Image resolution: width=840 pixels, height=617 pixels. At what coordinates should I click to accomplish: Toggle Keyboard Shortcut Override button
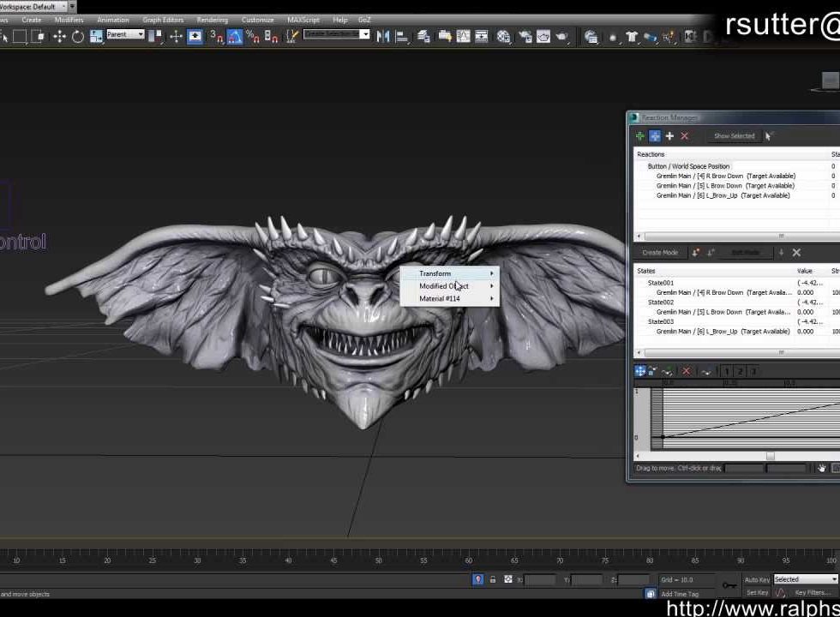tap(195, 36)
